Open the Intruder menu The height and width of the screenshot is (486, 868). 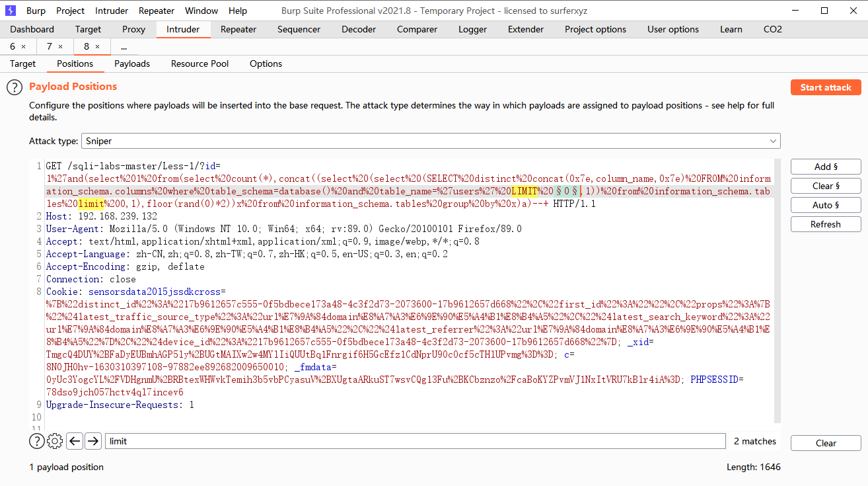pyautogui.click(x=112, y=11)
